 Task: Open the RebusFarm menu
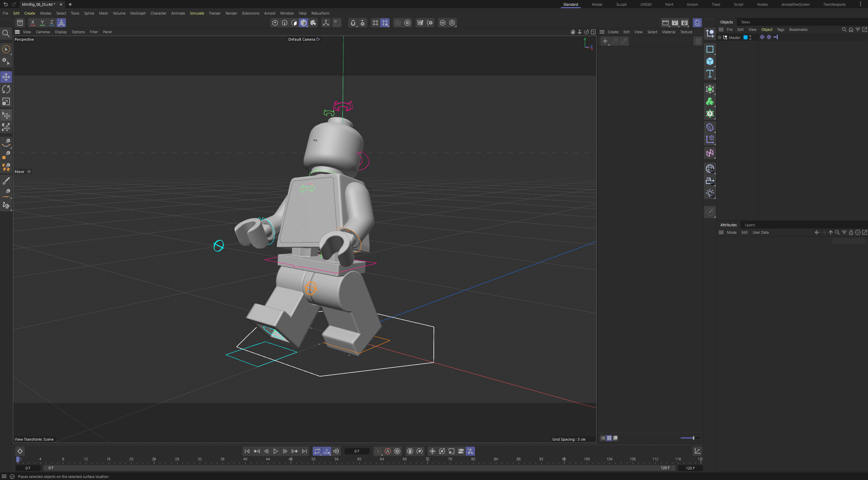pyautogui.click(x=320, y=13)
